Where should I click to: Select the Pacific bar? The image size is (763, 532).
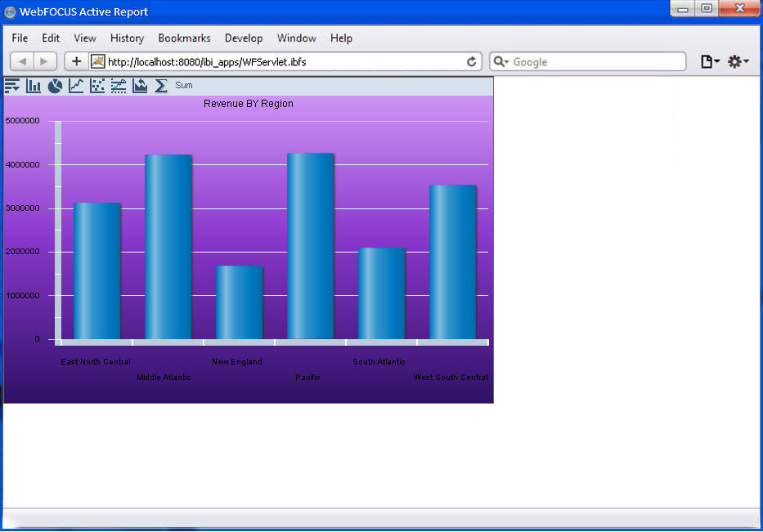coord(311,246)
